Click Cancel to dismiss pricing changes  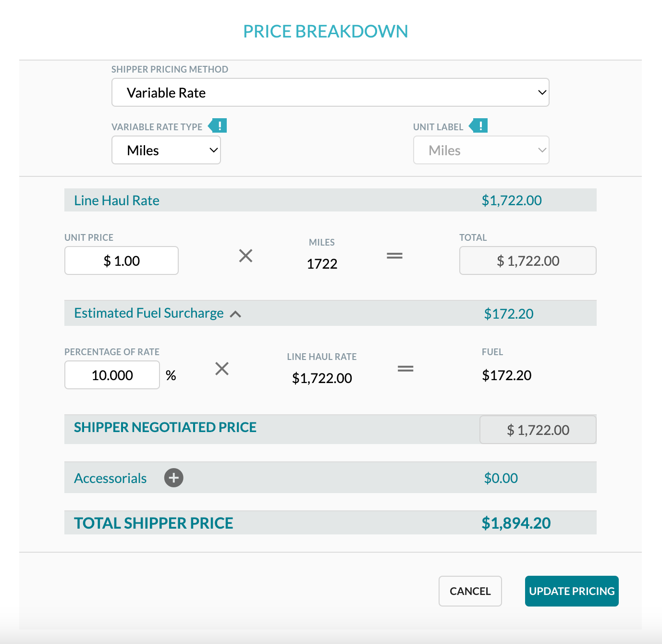(470, 591)
